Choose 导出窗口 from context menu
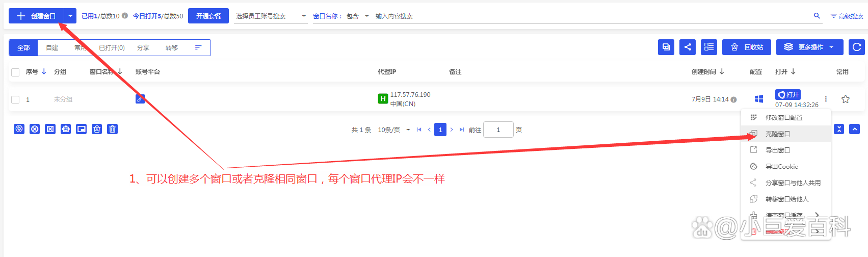The image size is (868, 257). [x=786, y=150]
